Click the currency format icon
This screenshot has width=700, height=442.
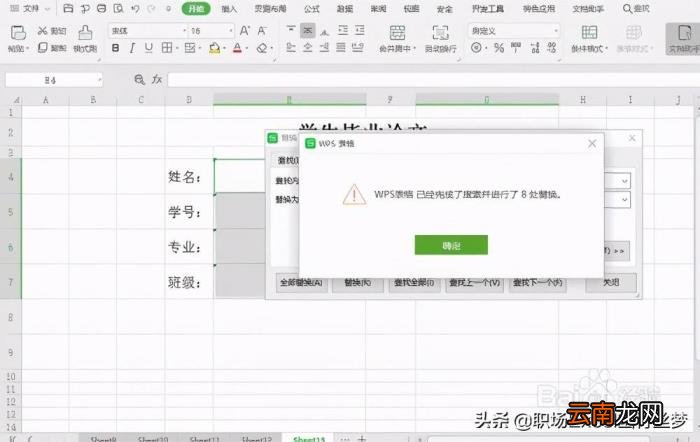click(x=476, y=48)
